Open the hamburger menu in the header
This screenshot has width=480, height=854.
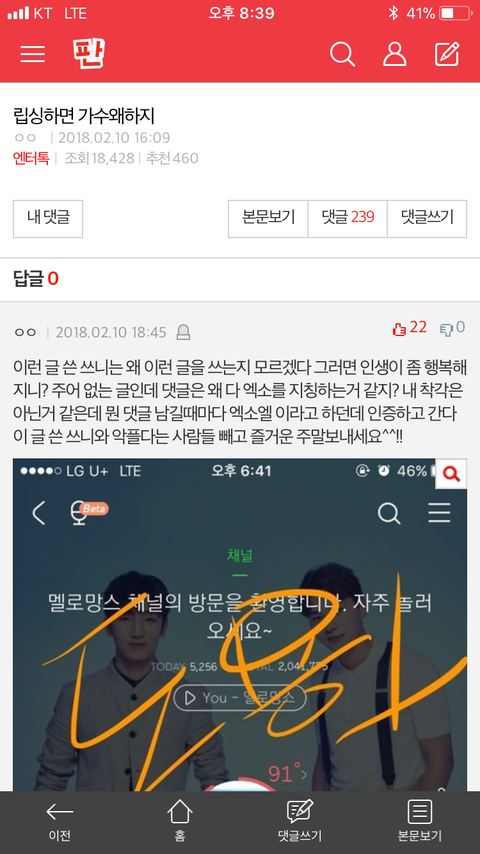33,54
